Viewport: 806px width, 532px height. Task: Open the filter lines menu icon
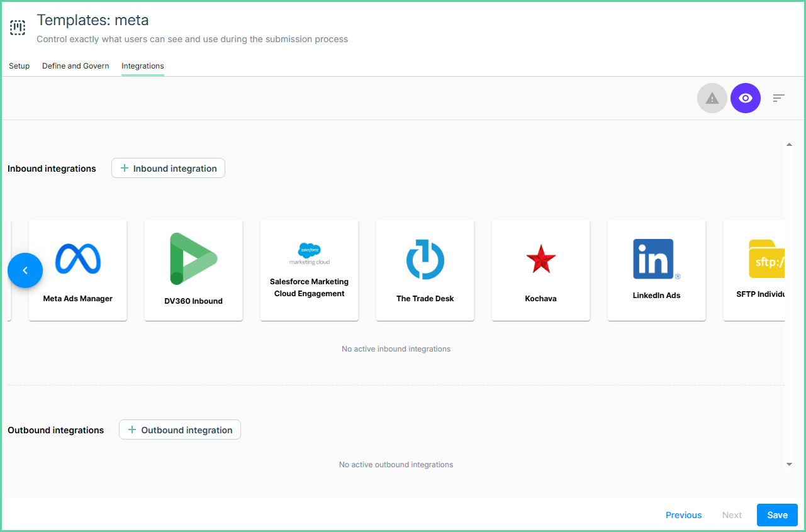click(x=779, y=98)
